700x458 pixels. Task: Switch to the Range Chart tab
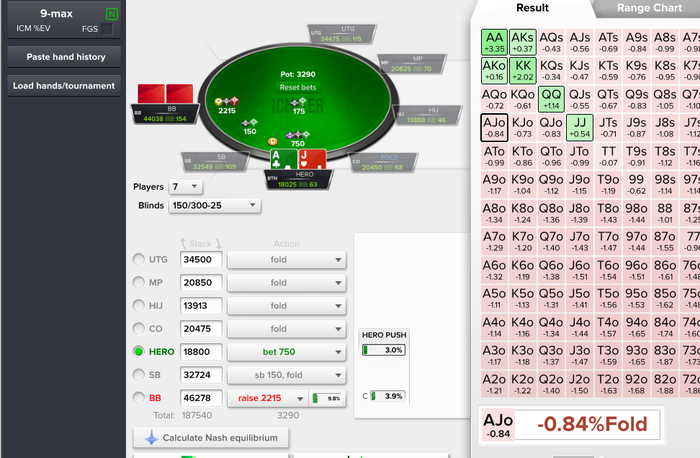(649, 8)
